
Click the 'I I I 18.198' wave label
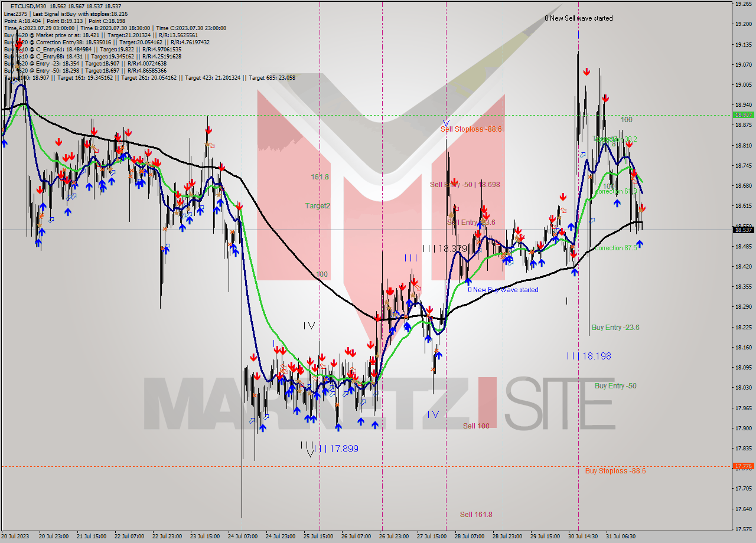tap(589, 356)
